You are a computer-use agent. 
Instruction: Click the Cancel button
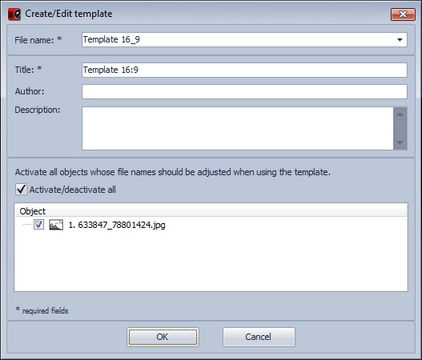point(259,337)
